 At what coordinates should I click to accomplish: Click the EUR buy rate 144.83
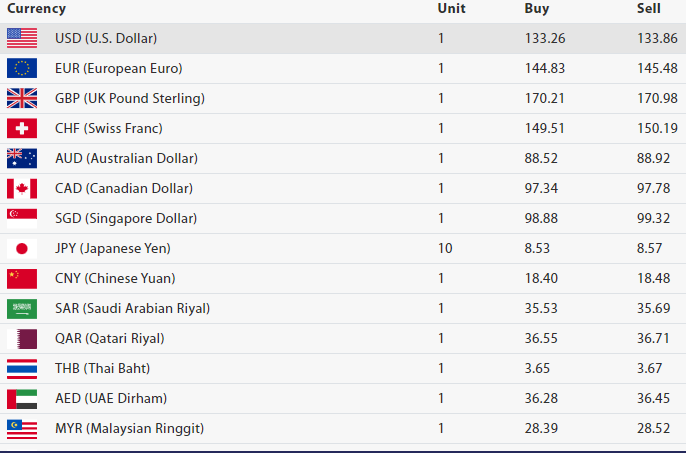[x=545, y=68]
